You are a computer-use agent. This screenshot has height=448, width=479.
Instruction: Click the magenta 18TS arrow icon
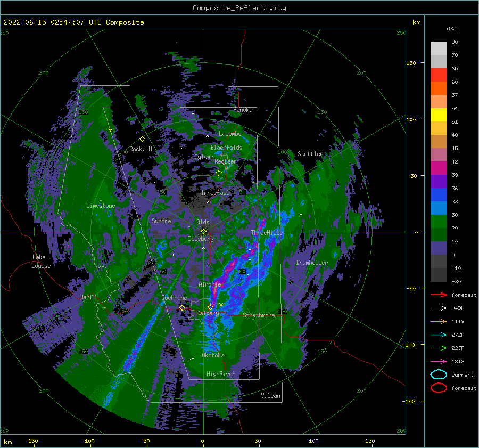(x=439, y=361)
